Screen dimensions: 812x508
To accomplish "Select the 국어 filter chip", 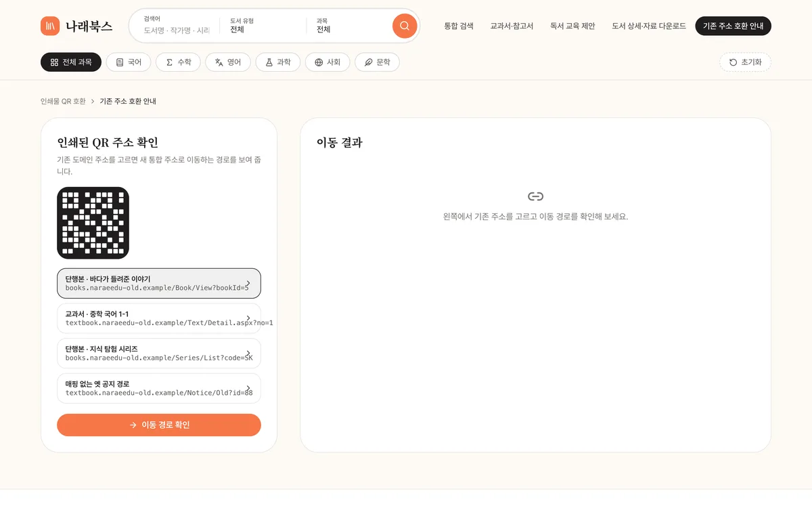I will pyautogui.click(x=129, y=62).
